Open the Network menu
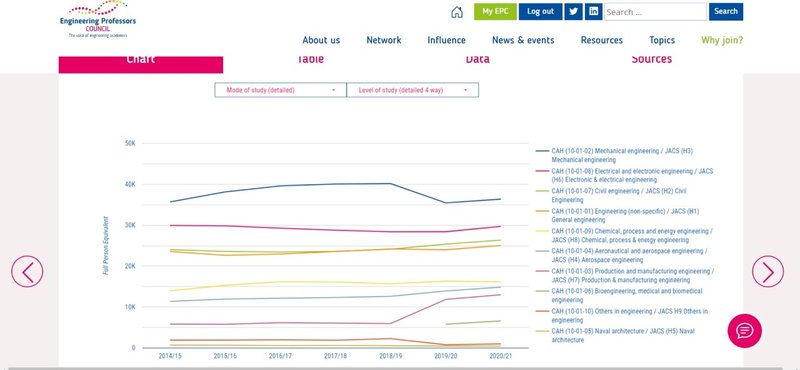This screenshot has height=370, width=800. (x=384, y=40)
